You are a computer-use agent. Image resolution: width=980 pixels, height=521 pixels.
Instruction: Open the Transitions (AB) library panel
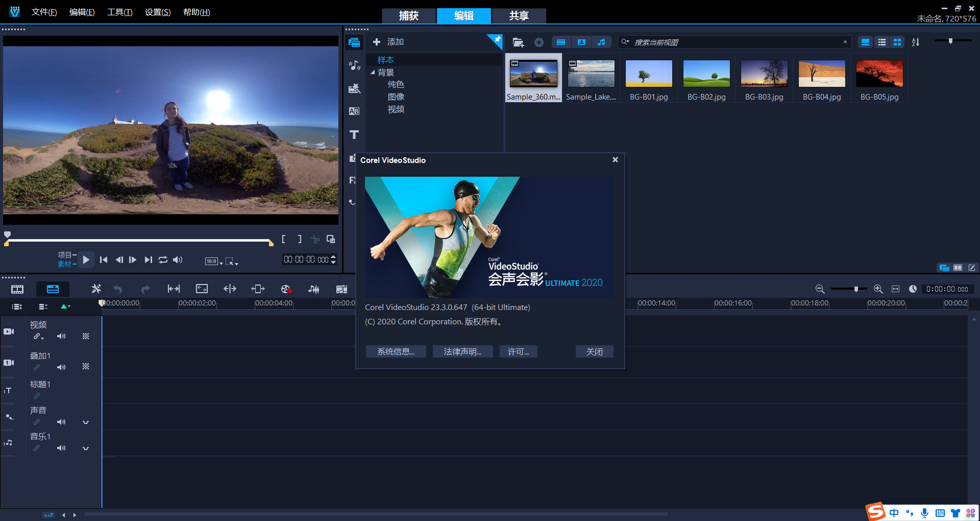tap(354, 111)
